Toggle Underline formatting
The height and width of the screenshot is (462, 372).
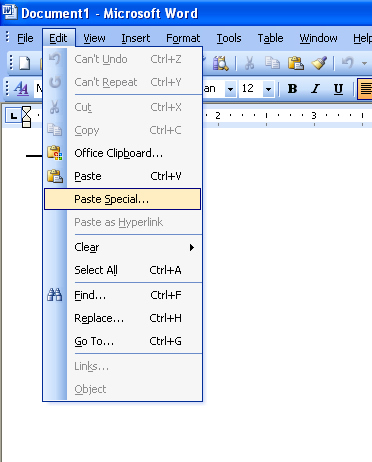click(338, 89)
